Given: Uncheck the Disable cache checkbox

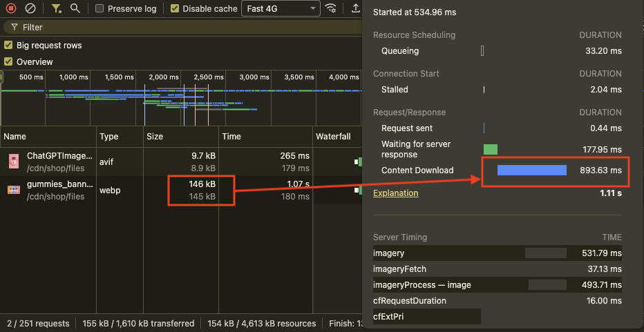Looking at the screenshot, I should pyautogui.click(x=175, y=9).
